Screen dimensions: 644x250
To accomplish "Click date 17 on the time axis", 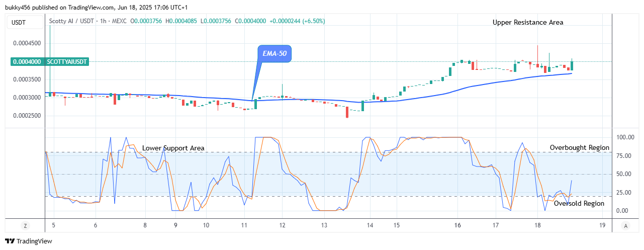I will (x=496, y=226).
